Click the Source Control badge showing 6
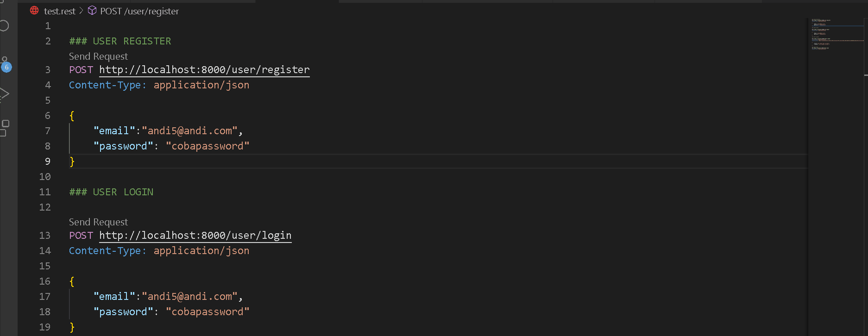868x336 pixels. [x=7, y=68]
